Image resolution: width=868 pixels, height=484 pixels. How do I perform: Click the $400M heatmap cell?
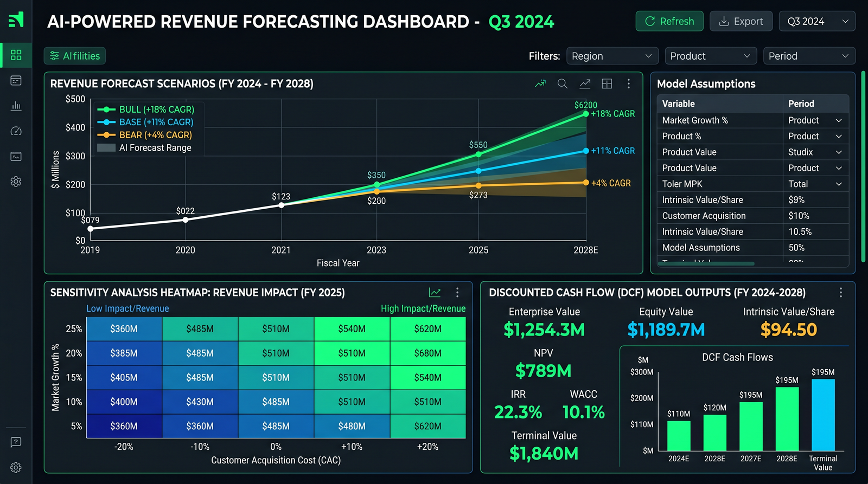(124, 402)
